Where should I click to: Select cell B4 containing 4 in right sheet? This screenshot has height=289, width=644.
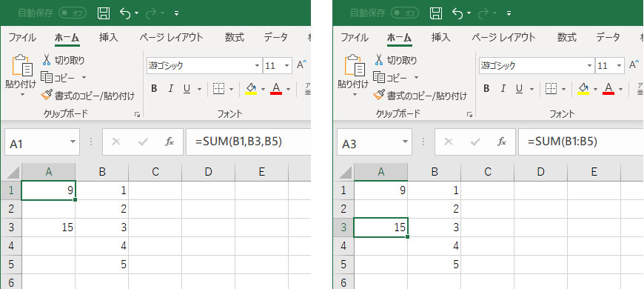pos(434,246)
